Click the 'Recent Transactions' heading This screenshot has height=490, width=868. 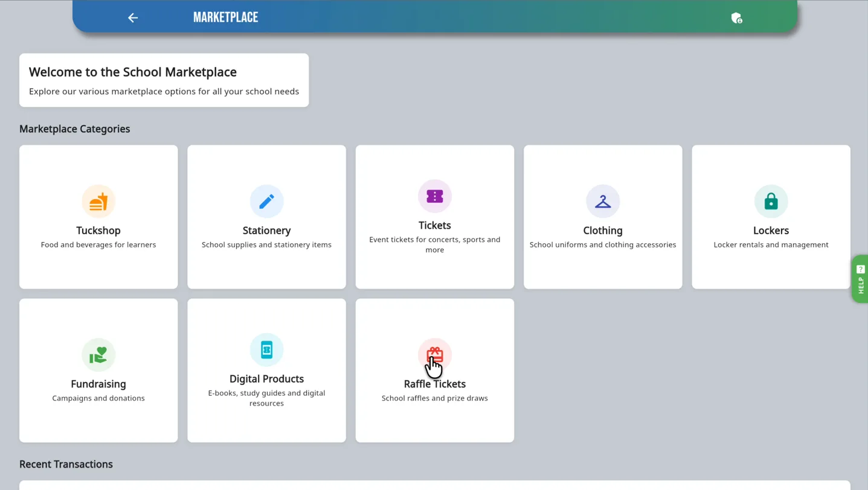coord(66,464)
